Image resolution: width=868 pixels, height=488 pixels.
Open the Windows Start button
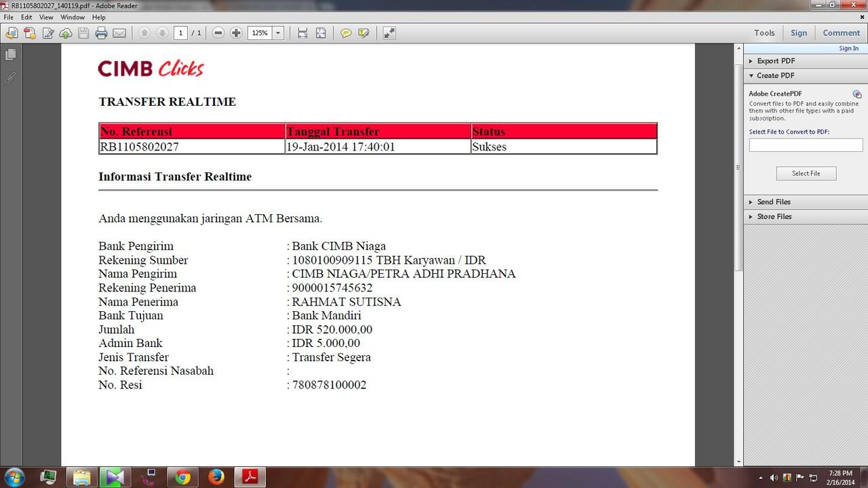(14, 476)
